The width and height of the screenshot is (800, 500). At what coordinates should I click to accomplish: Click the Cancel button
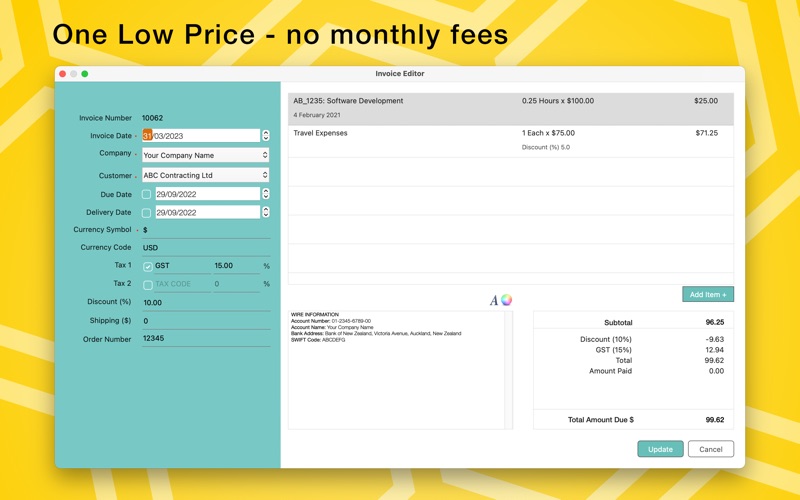711,449
